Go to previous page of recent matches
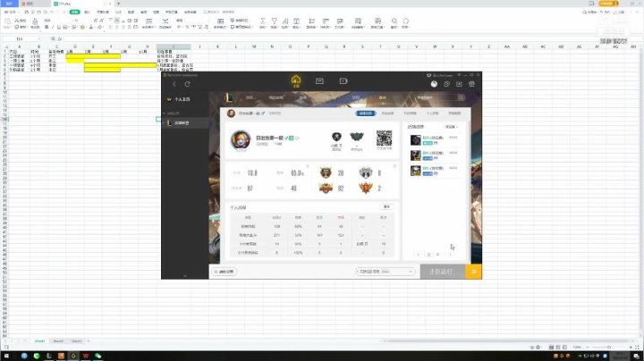This screenshot has height=361, width=644. tap(418, 255)
